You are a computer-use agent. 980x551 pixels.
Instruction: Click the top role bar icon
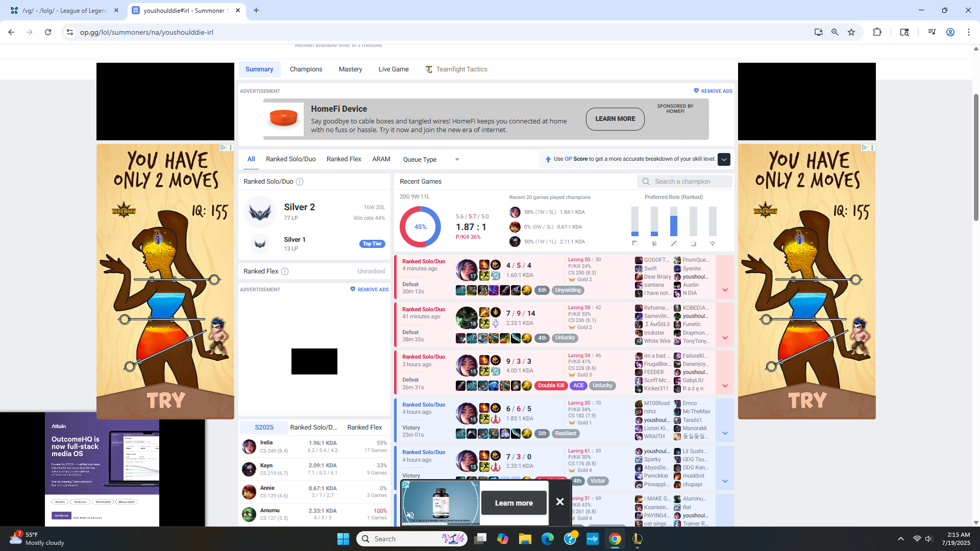pos(634,243)
